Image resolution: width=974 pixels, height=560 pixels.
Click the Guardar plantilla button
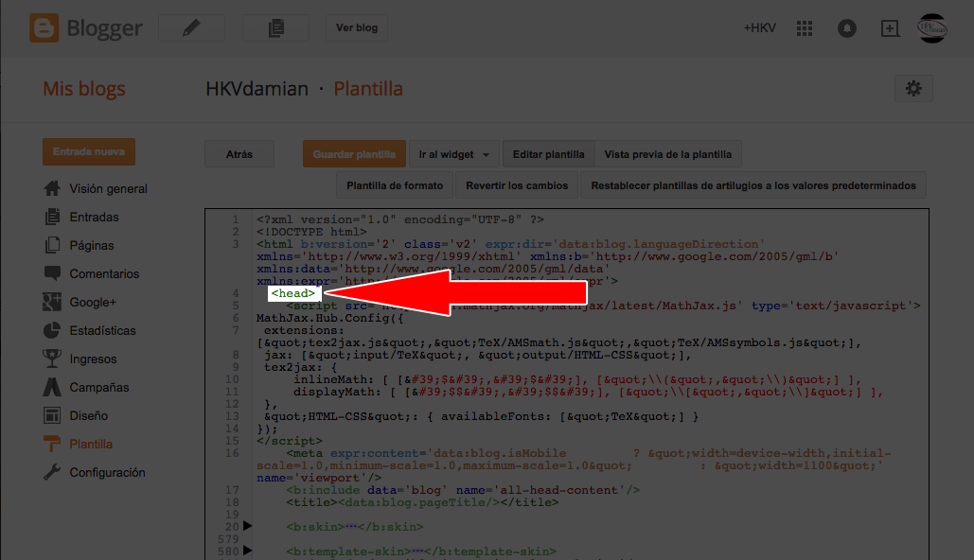coord(354,154)
